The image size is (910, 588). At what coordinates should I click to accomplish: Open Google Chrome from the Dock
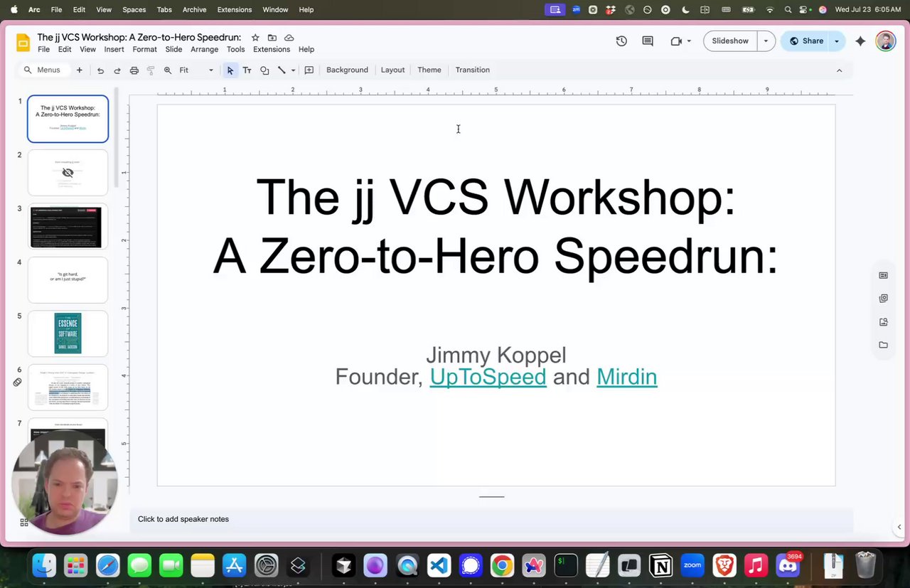pyautogui.click(x=502, y=566)
